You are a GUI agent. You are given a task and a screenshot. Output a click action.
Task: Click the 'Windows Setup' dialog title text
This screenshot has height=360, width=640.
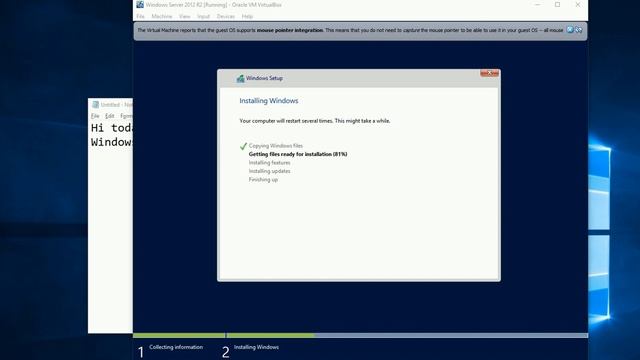264,78
